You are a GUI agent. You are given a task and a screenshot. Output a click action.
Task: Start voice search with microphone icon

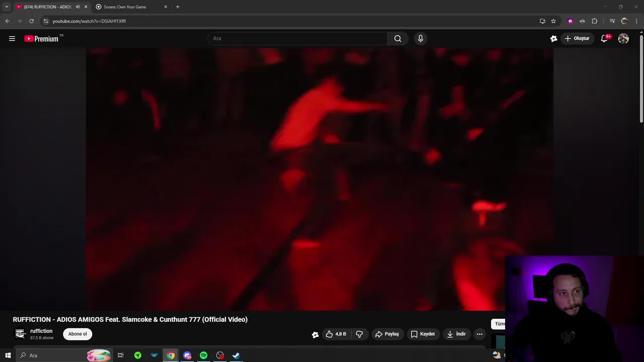(421, 39)
